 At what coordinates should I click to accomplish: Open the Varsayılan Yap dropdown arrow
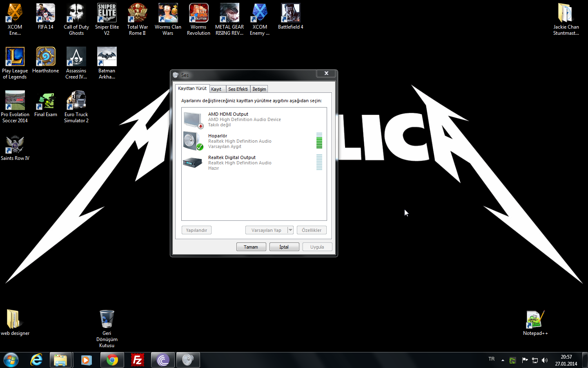[x=290, y=230]
